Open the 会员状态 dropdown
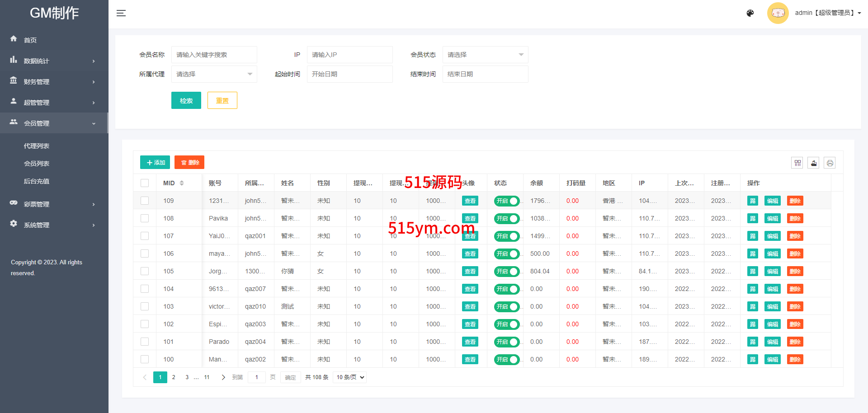The height and width of the screenshot is (413, 868). click(x=485, y=55)
